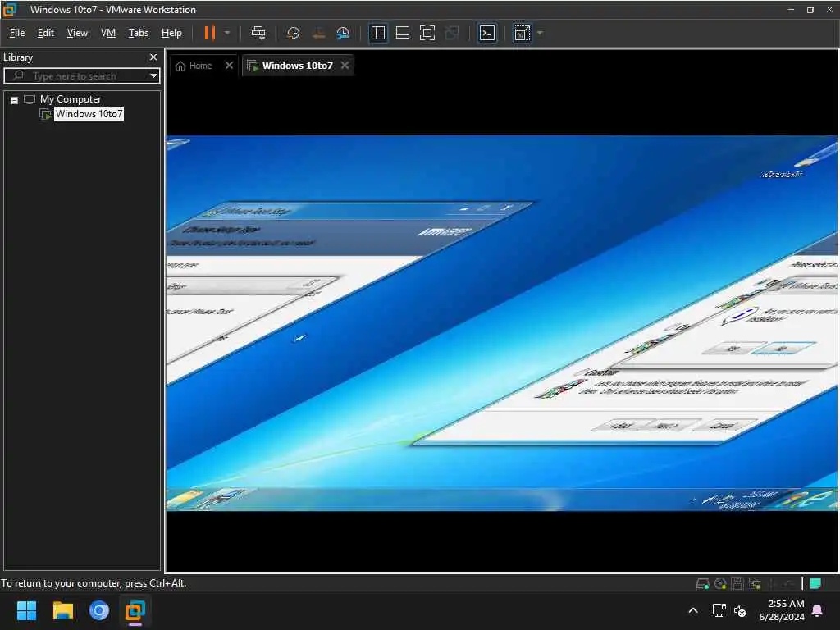This screenshot has width=840, height=630.
Task: Click the stretch guest display icon
Action: click(523, 33)
